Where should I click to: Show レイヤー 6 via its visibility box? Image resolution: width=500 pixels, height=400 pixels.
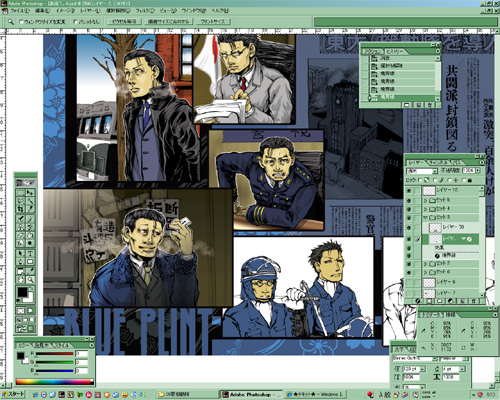tap(409, 283)
